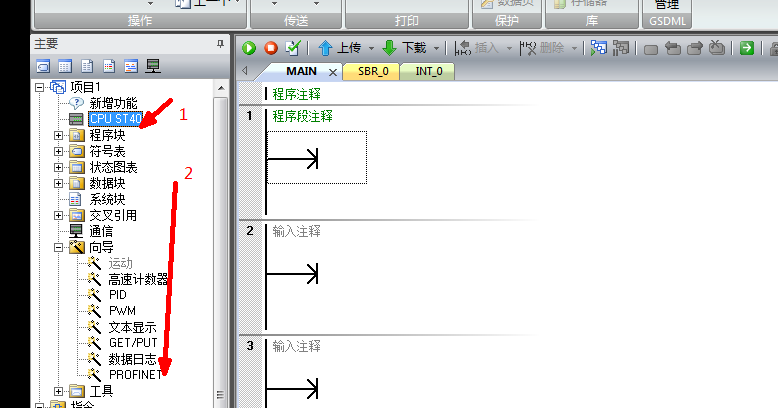The width and height of the screenshot is (778, 408).
Task: Switch to the INT_0 tab
Action: (428, 71)
